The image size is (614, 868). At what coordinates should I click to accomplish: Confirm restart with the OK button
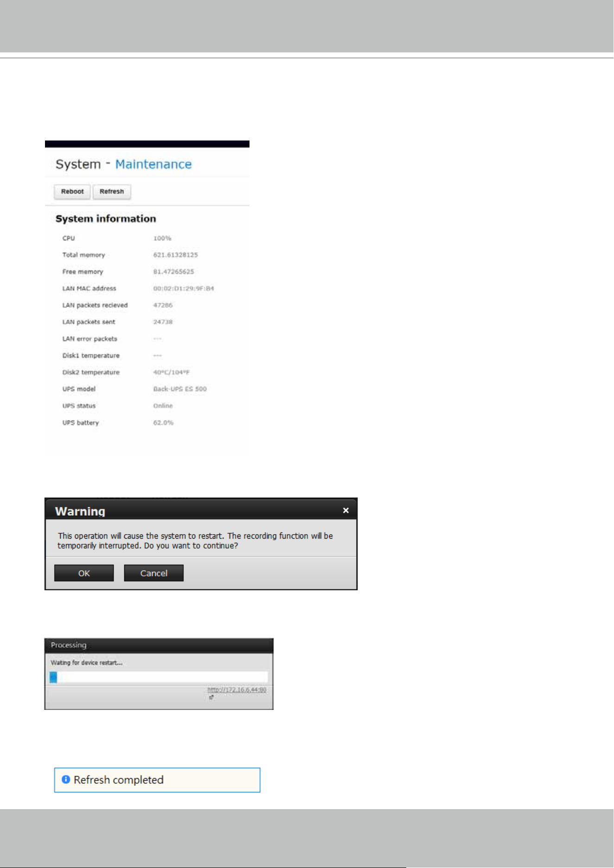click(84, 573)
